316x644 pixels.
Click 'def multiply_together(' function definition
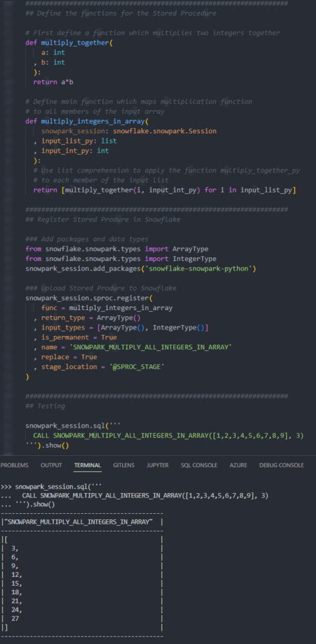click(69, 43)
